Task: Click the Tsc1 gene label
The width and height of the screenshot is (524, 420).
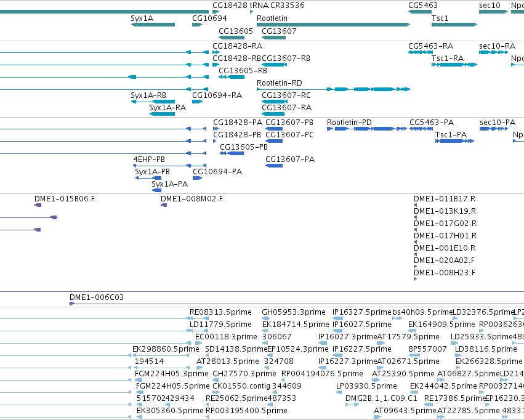Action: 440,18
